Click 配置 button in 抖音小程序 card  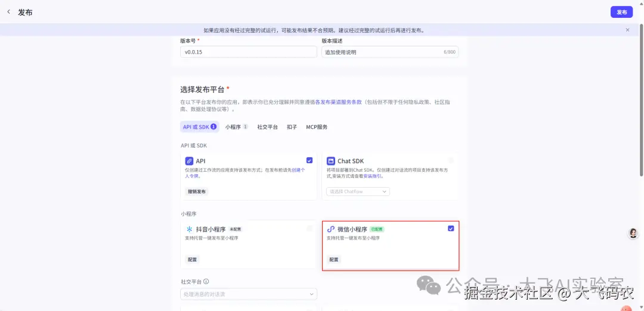(192, 259)
